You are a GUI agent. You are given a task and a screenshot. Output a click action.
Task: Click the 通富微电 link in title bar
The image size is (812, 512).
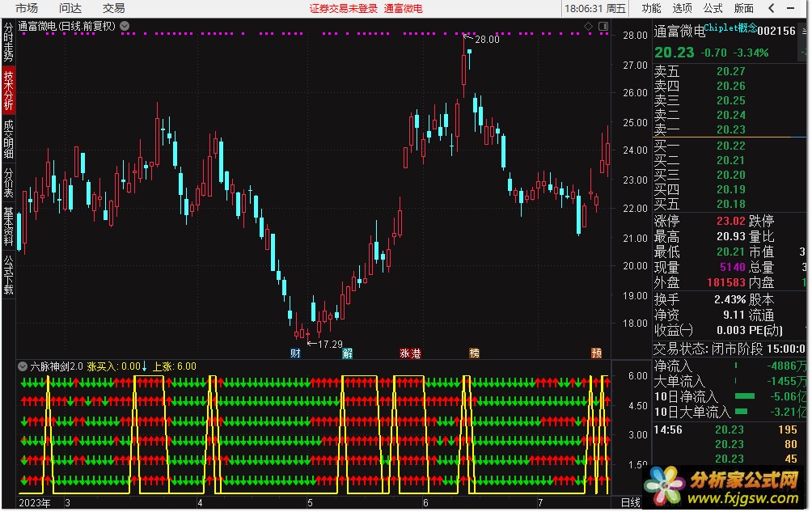click(404, 9)
